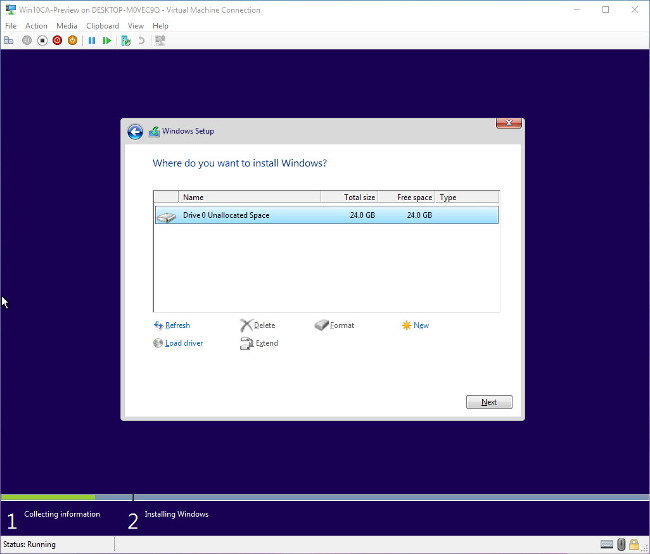Click the Refresh link

172,326
